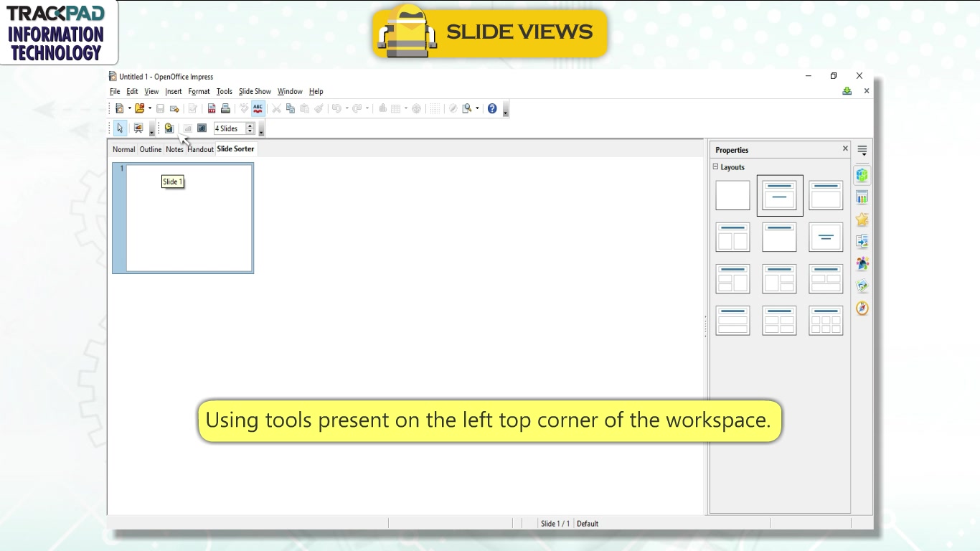
Task: Select the Slide Sorter tab
Action: click(x=235, y=149)
